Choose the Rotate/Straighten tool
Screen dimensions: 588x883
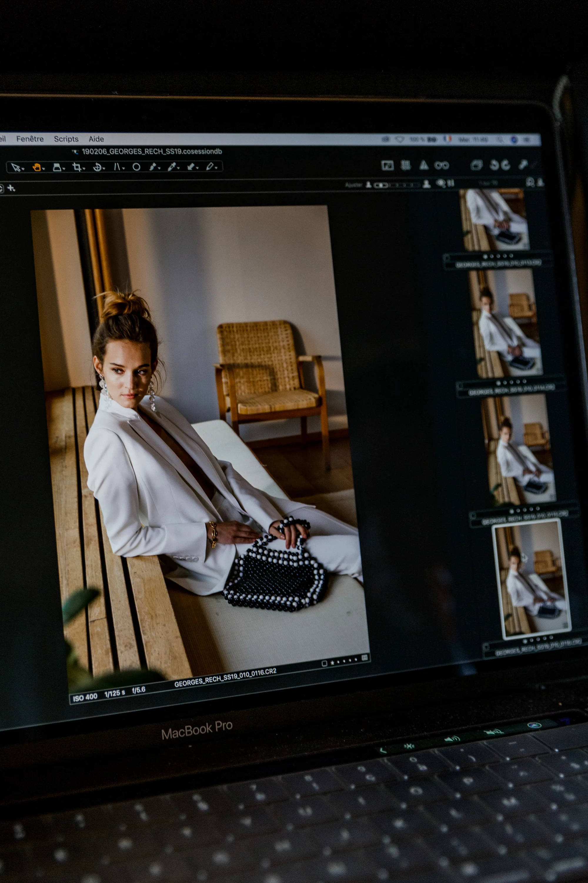pos(97,167)
